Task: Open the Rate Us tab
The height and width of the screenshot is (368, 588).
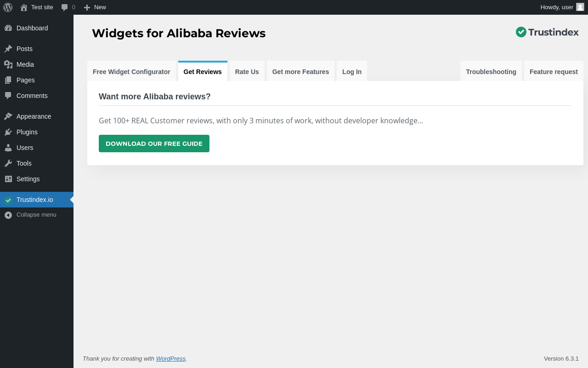Action: pos(247,72)
